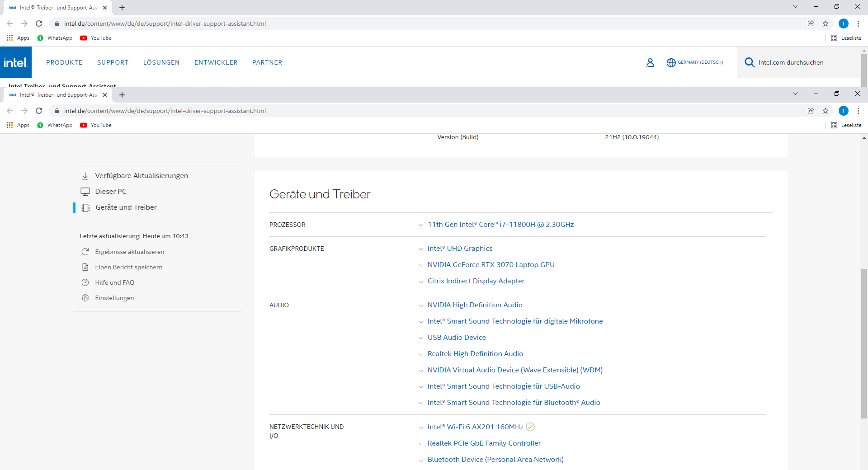Click the Hilfe und FAQ question icon

click(85, 282)
